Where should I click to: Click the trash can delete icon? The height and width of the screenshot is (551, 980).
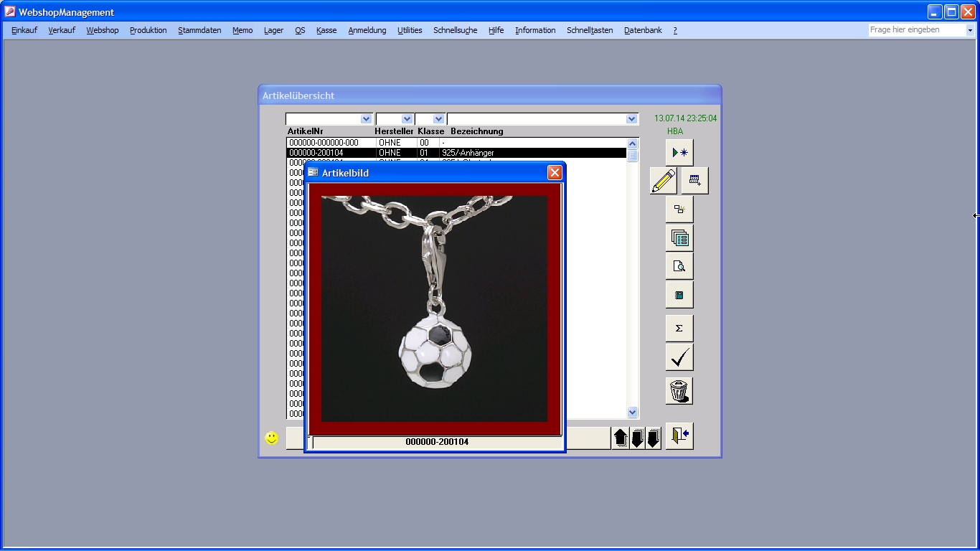click(x=679, y=391)
